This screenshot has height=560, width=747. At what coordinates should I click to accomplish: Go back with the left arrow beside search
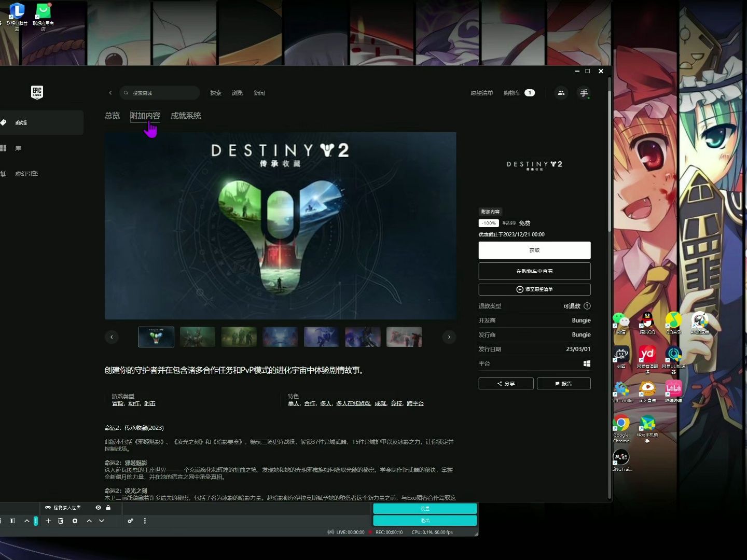pos(110,93)
